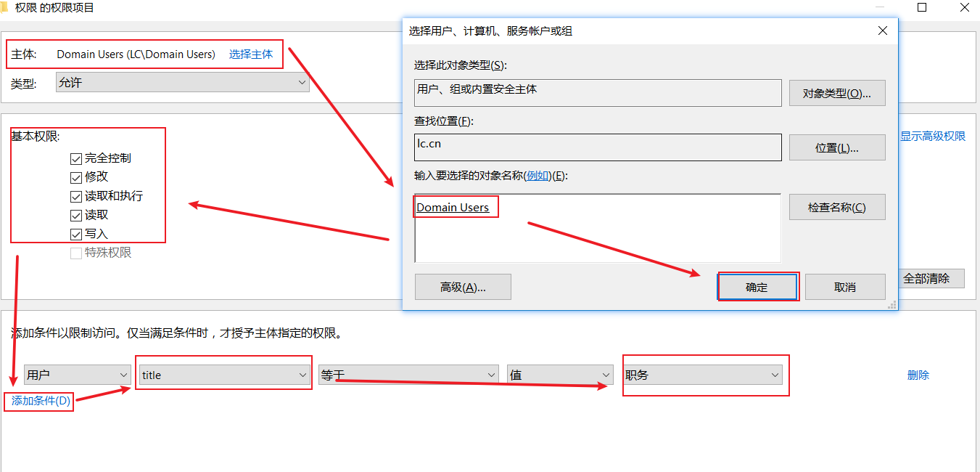Toggle the 读取和执行 checkbox
980x472 pixels.
tap(76, 197)
